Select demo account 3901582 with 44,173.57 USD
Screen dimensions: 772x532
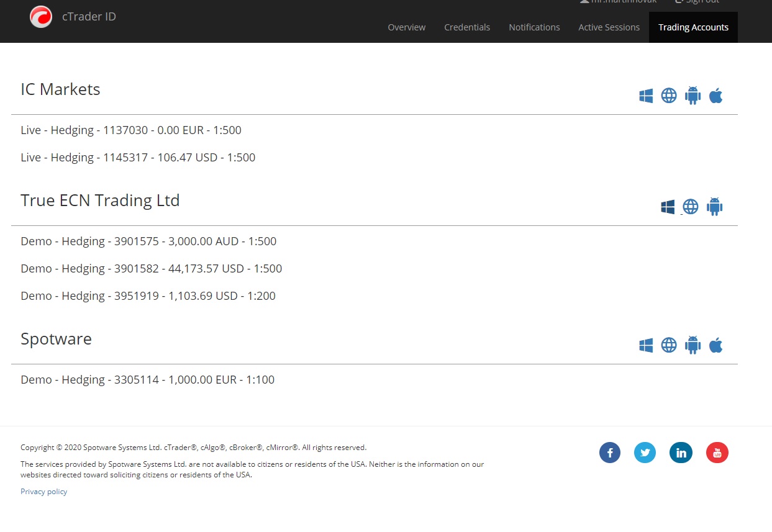(x=151, y=269)
